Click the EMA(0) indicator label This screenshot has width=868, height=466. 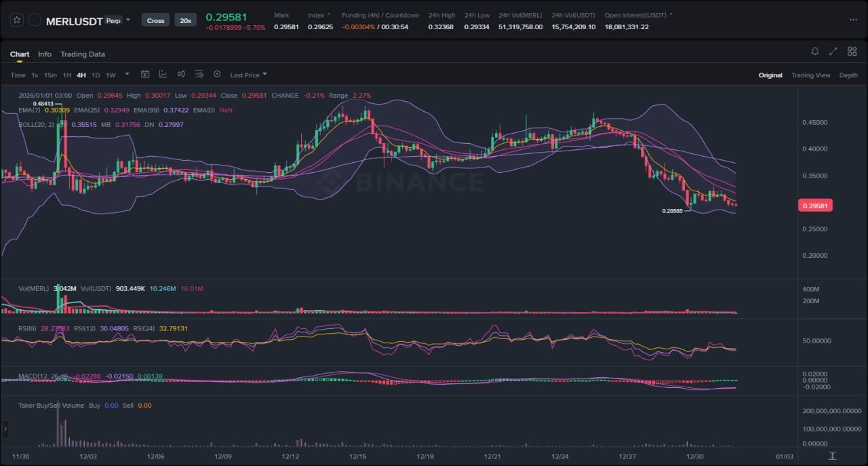pos(203,110)
